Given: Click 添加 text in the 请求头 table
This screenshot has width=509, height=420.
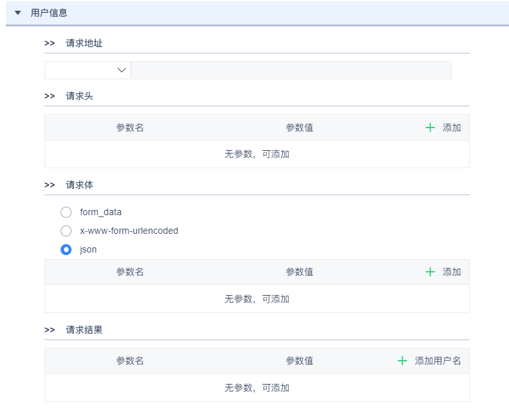Looking at the screenshot, I should [452, 128].
